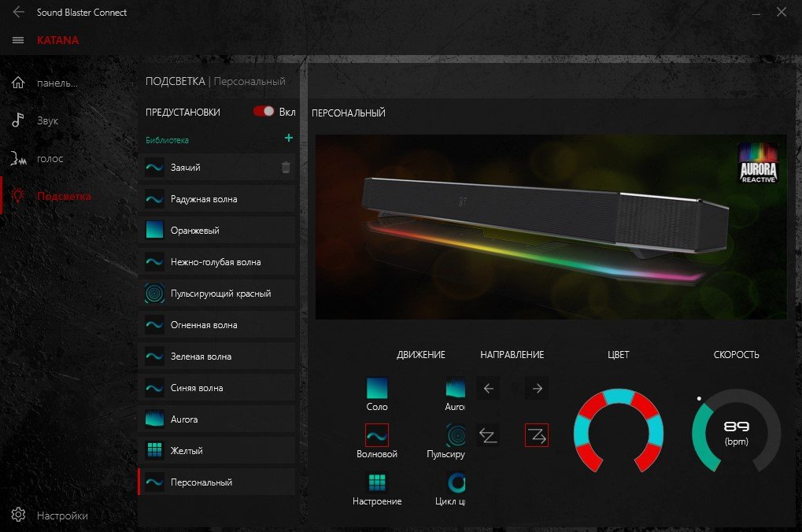802x532 pixels.
Task: Select the Волновой motion effect
Action: pyautogui.click(x=377, y=441)
